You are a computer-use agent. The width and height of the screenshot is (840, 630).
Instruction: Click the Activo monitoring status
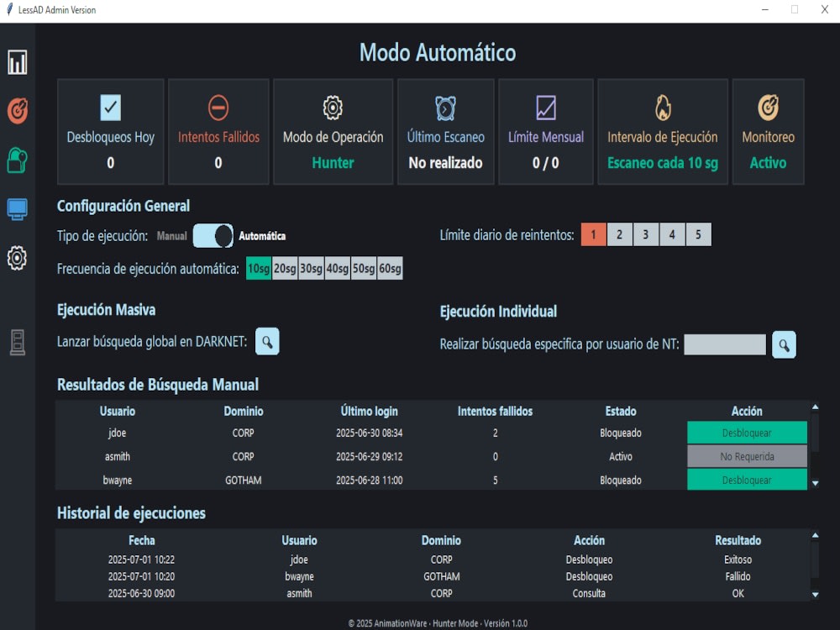tap(769, 163)
